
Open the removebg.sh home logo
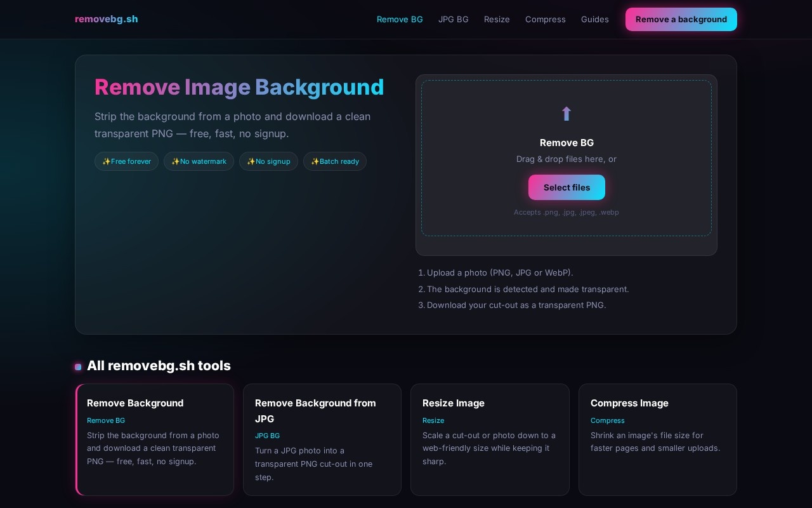click(x=107, y=19)
